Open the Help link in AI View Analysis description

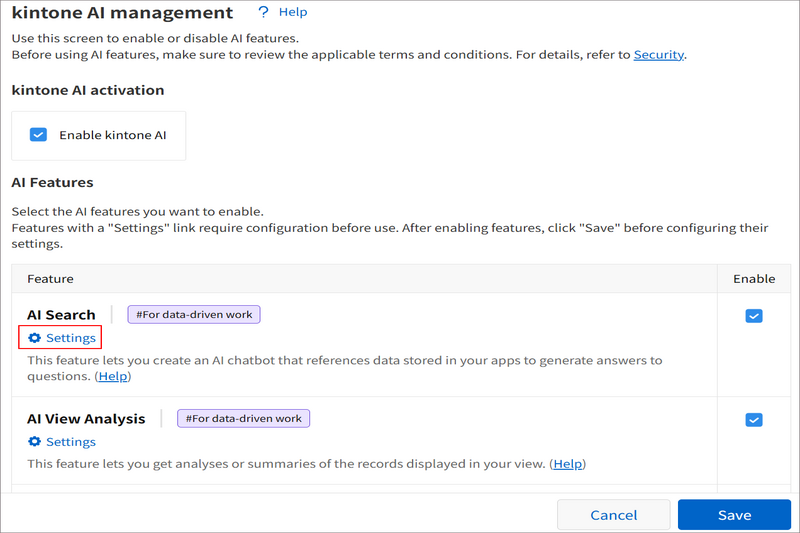tap(567, 464)
